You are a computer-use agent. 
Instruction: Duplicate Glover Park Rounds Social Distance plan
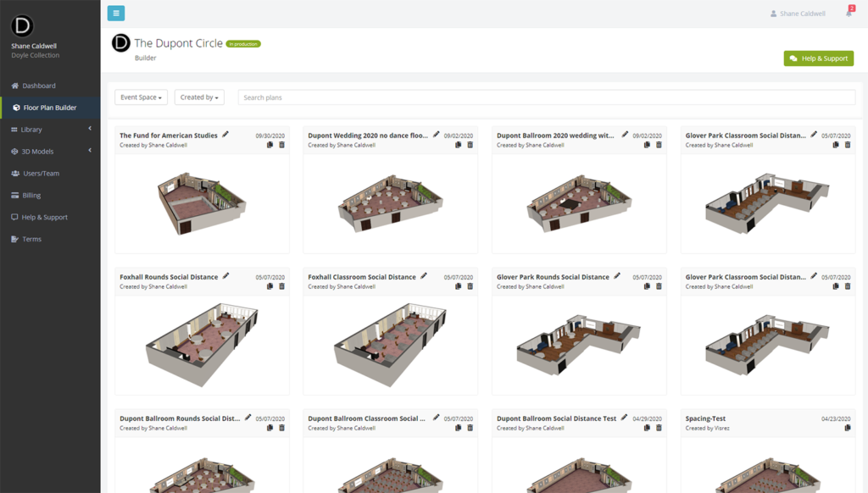[x=647, y=286]
